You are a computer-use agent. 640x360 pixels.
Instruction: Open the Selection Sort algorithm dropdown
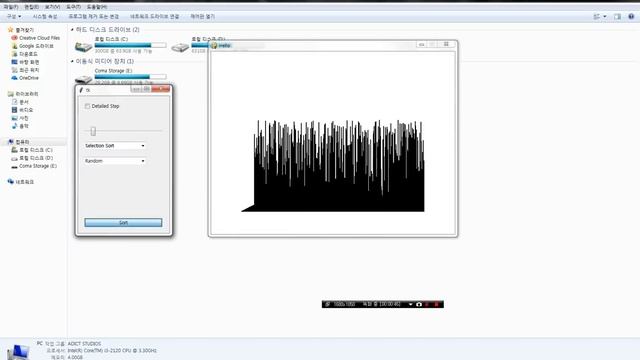115,146
